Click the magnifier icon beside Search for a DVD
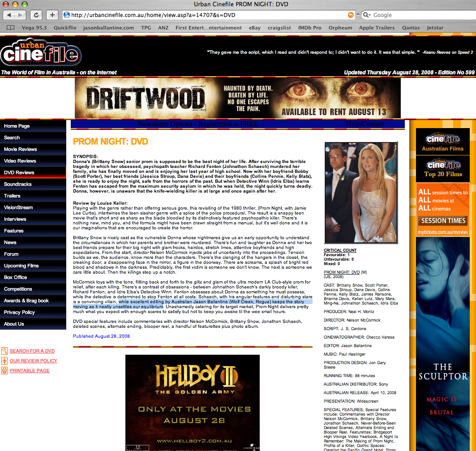Image resolution: width=476 pixels, height=451 pixels. 4,351
